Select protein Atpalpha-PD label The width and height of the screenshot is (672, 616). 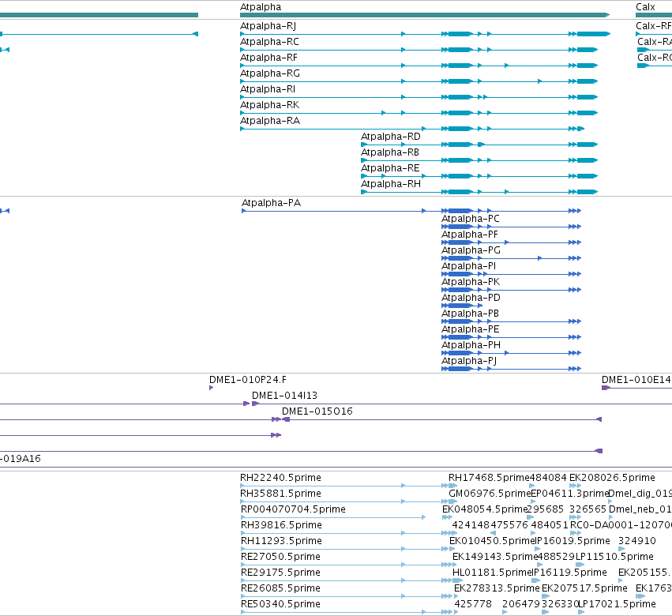click(471, 298)
